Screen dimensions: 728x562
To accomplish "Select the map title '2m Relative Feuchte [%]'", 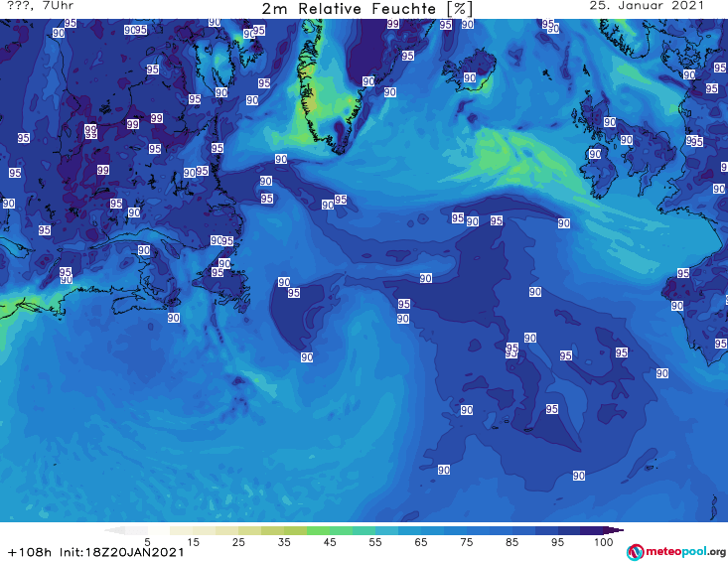I will point(366,8).
